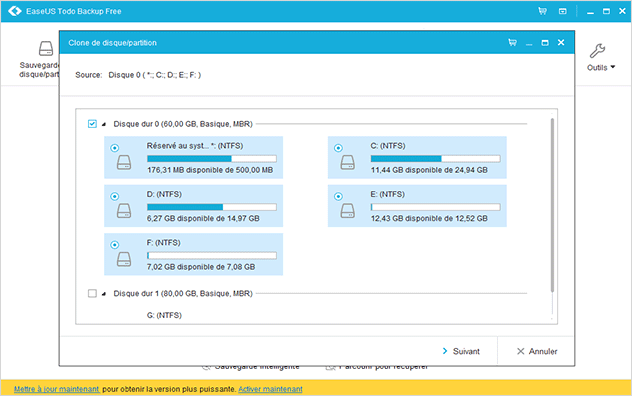Screen dimensions: 632x396
Task: Follow the Mettre à jour maintenant link
Action: pyautogui.click(x=56, y=389)
